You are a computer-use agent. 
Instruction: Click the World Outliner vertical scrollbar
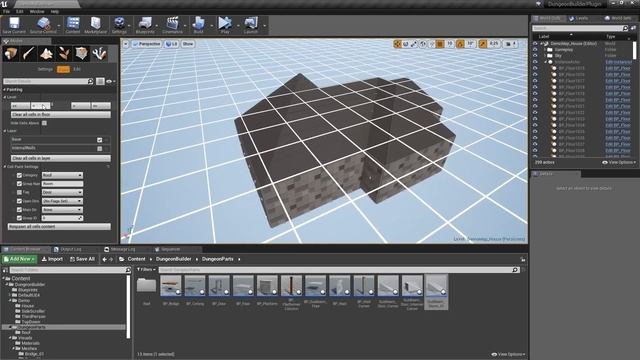634,50
